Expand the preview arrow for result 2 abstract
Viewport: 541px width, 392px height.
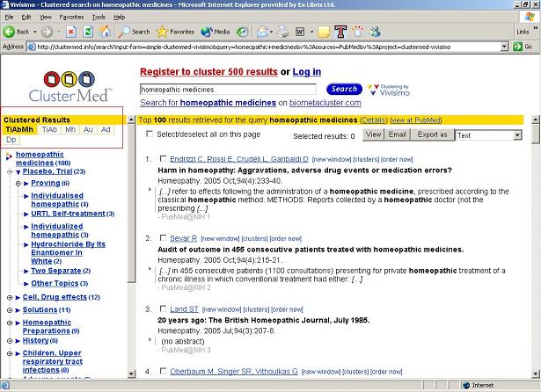[x=150, y=269]
